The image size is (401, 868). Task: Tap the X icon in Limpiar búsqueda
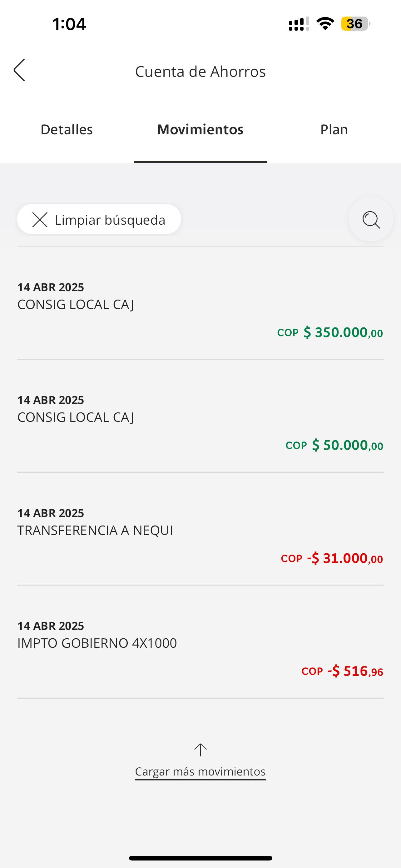(x=40, y=220)
